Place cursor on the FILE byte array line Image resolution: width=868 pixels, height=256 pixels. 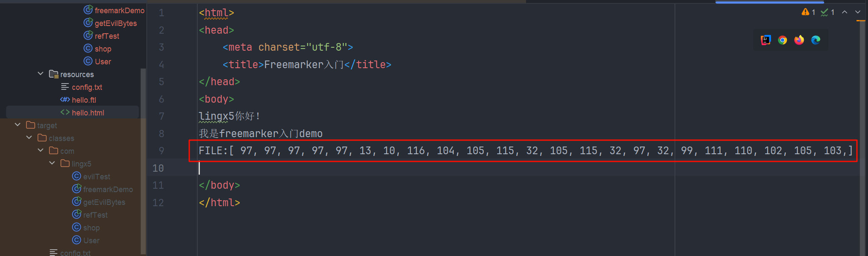click(526, 151)
